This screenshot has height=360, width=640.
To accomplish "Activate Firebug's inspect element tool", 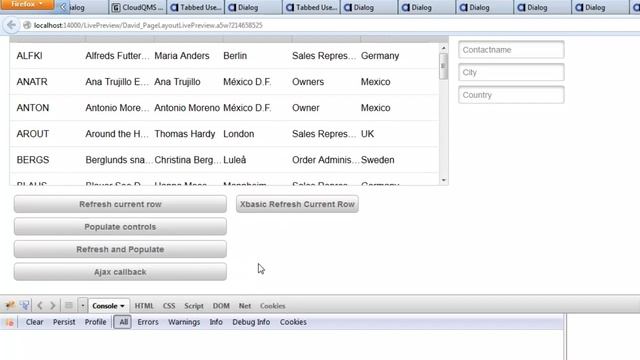I will (25, 305).
